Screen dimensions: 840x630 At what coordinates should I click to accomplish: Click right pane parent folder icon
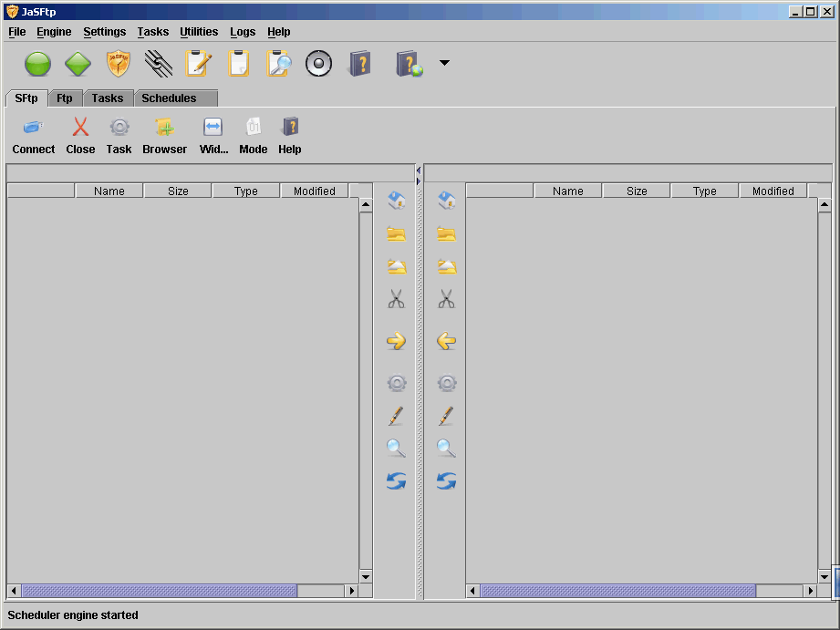[447, 267]
